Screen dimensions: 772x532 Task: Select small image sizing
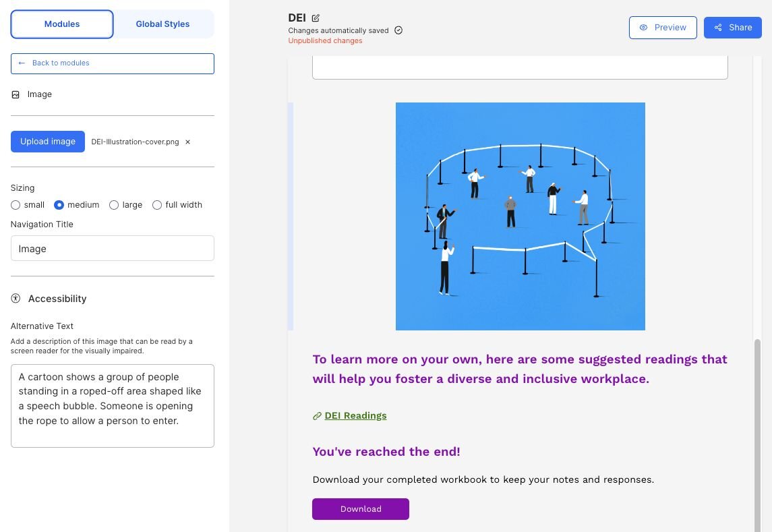(x=16, y=205)
